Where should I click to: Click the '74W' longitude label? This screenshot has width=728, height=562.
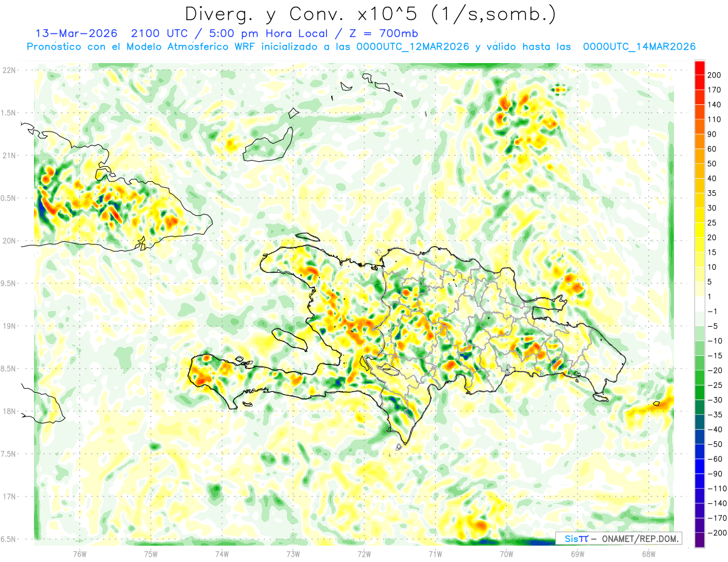(222, 554)
